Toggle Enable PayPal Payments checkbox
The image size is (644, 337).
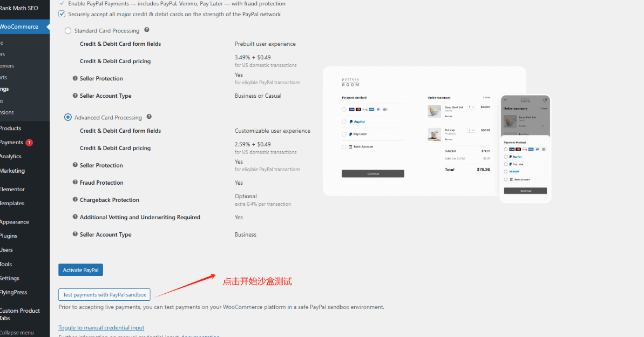pyautogui.click(x=62, y=3)
